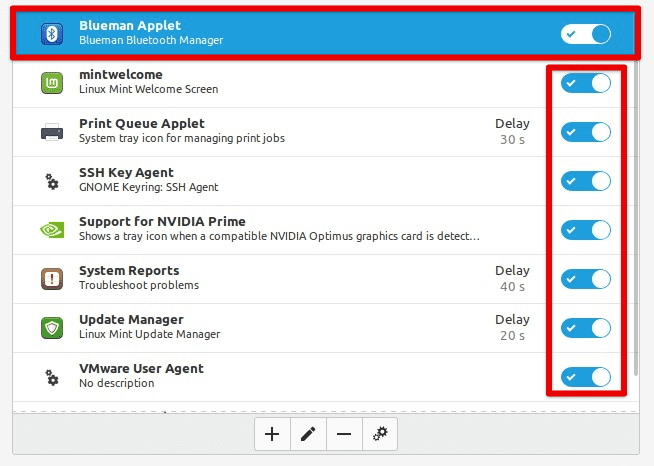Click the mintwelcome Linux Mint logo icon
This screenshot has width=654, height=466.
click(x=52, y=83)
